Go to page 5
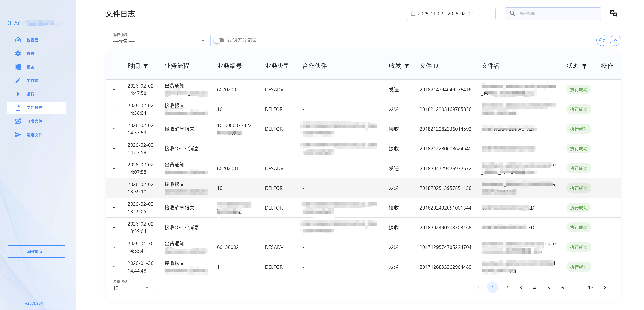This screenshot has height=310, width=644. pyautogui.click(x=549, y=288)
